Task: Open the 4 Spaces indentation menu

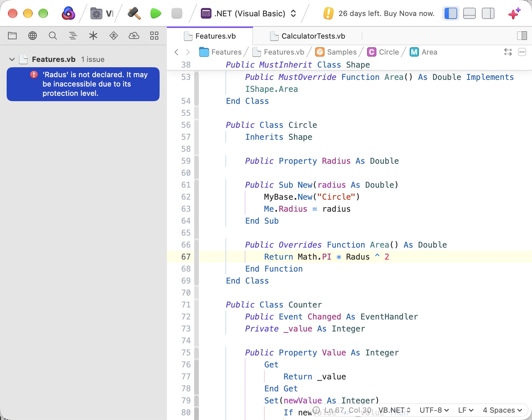Action: 502,410
